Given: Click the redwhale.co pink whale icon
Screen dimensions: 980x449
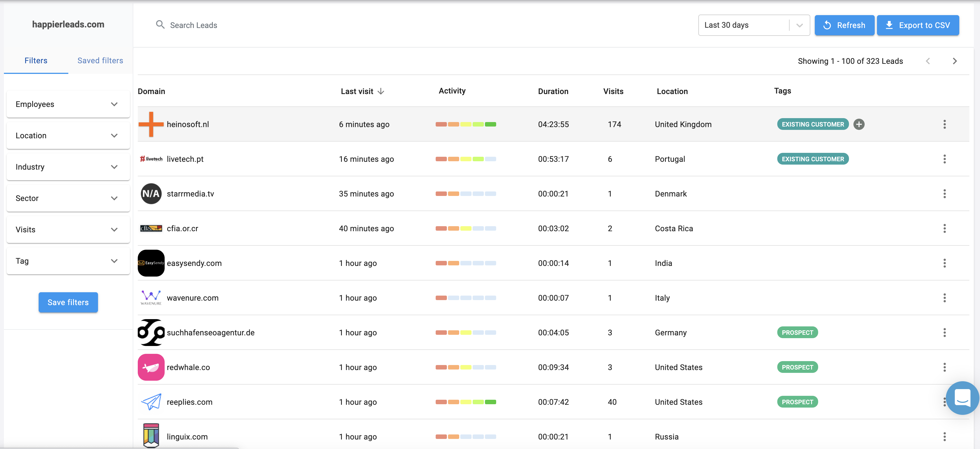Looking at the screenshot, I should [151, 367].
